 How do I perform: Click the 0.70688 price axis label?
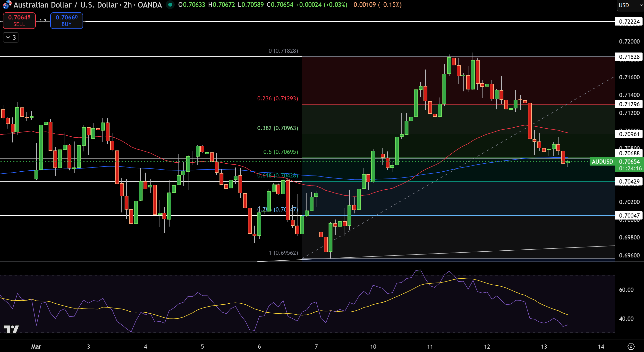(629, 153)
